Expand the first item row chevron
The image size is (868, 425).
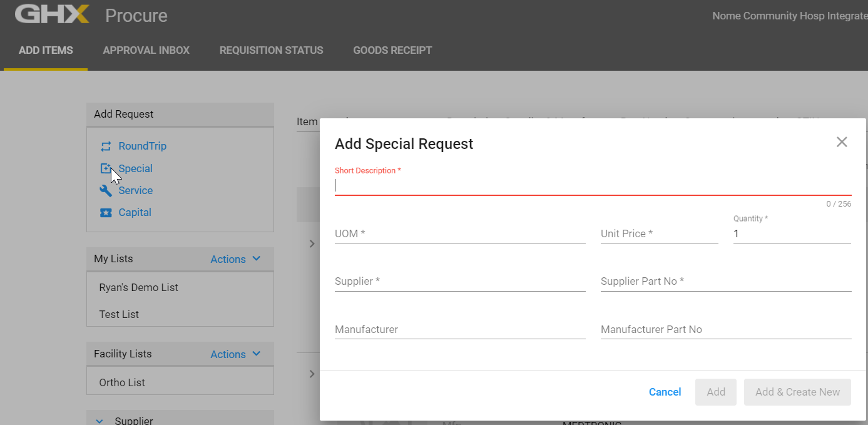312,243
